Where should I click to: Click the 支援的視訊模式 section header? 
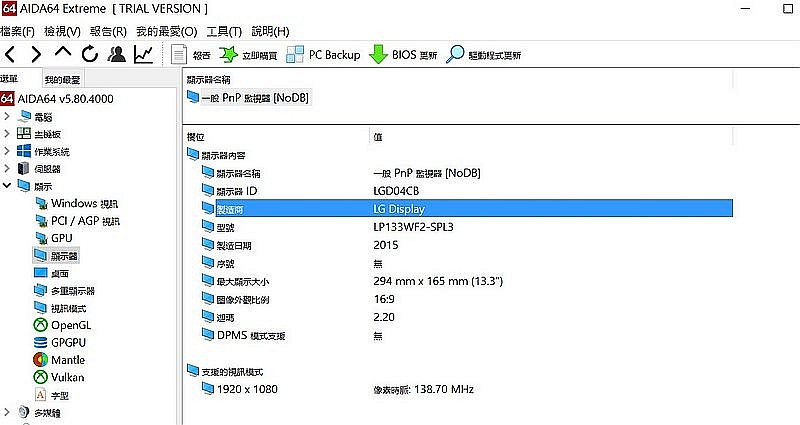pos(225,371)
